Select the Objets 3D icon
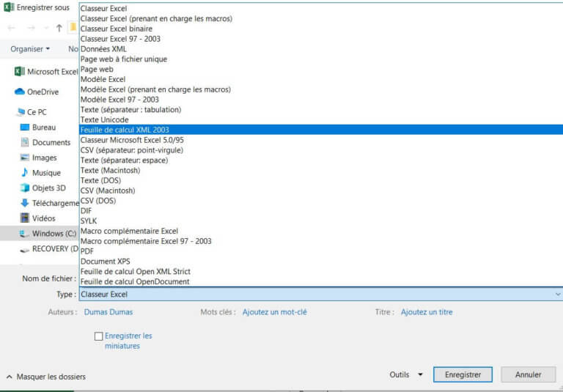 (x=25, y=188)
